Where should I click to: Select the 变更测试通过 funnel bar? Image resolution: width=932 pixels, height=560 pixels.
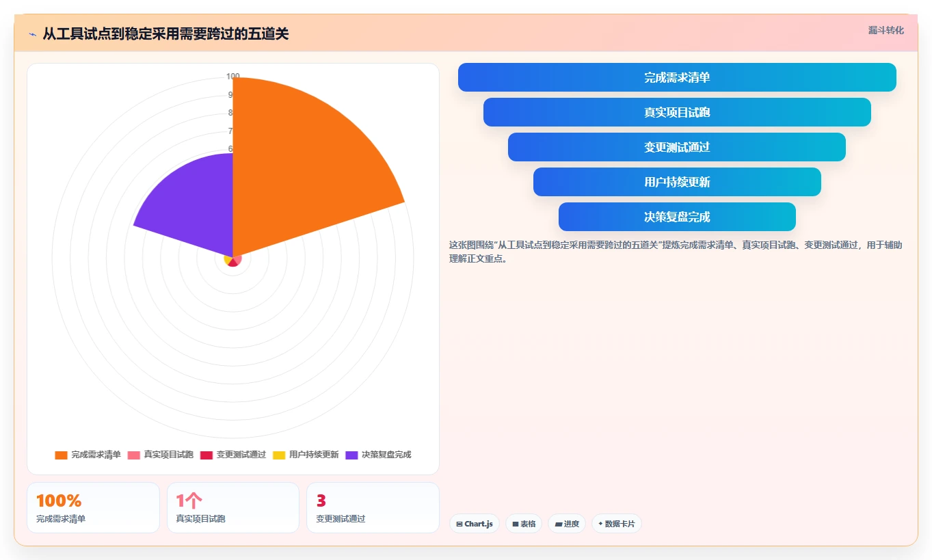[677, 147]
